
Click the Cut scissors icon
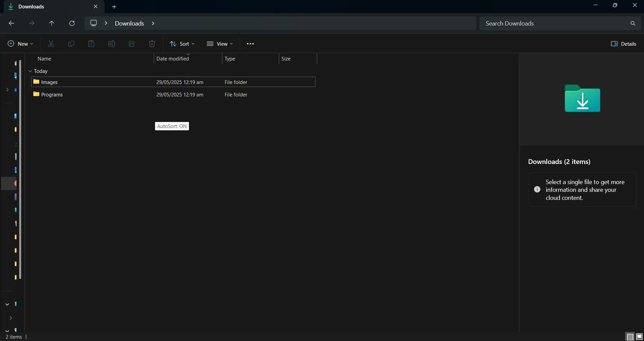tap(51, 44)
